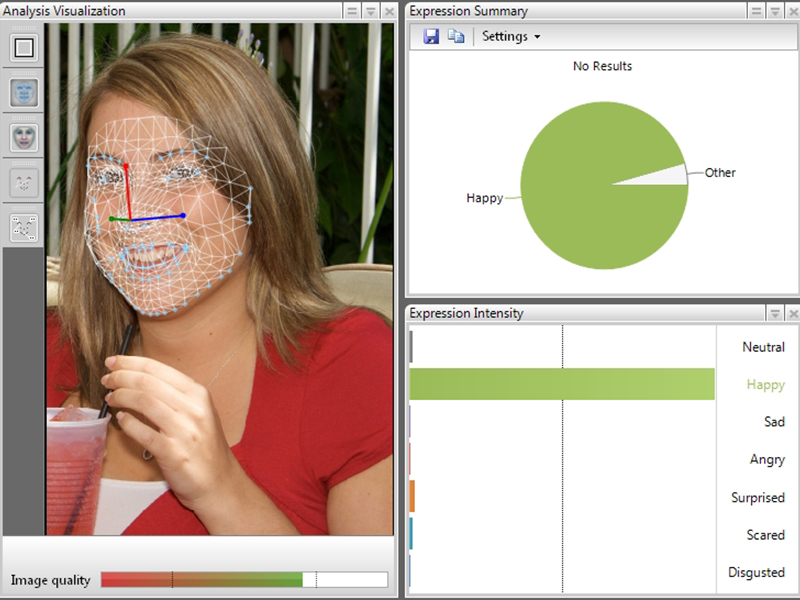Viewport: 800px width, 600px height.
Task: Click the Image quality bar
Action: [x=244, y=580]
